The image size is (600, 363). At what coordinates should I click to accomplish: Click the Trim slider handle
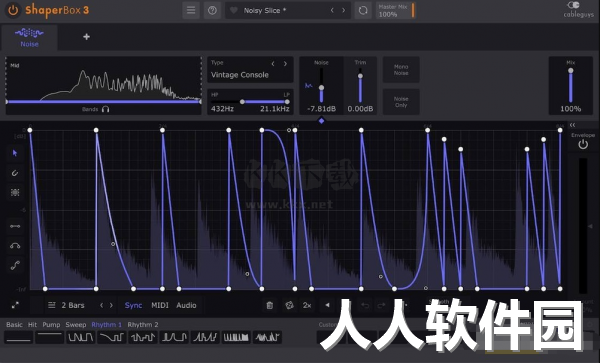[360, 76]
